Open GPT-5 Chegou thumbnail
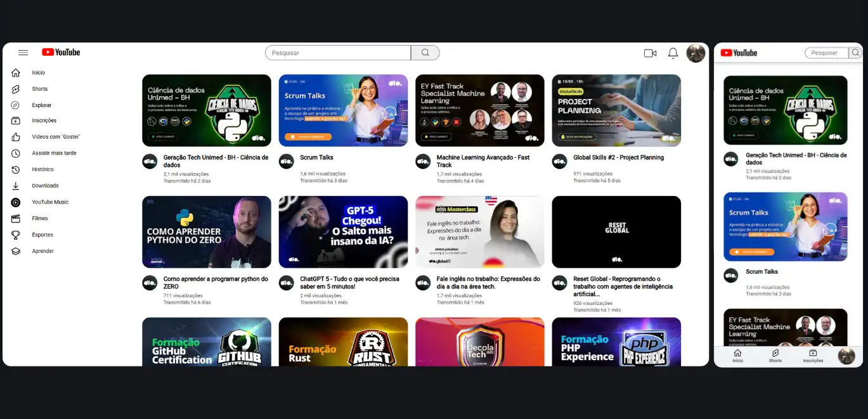This screenshot has height=419, width=868. coord(343,232)
